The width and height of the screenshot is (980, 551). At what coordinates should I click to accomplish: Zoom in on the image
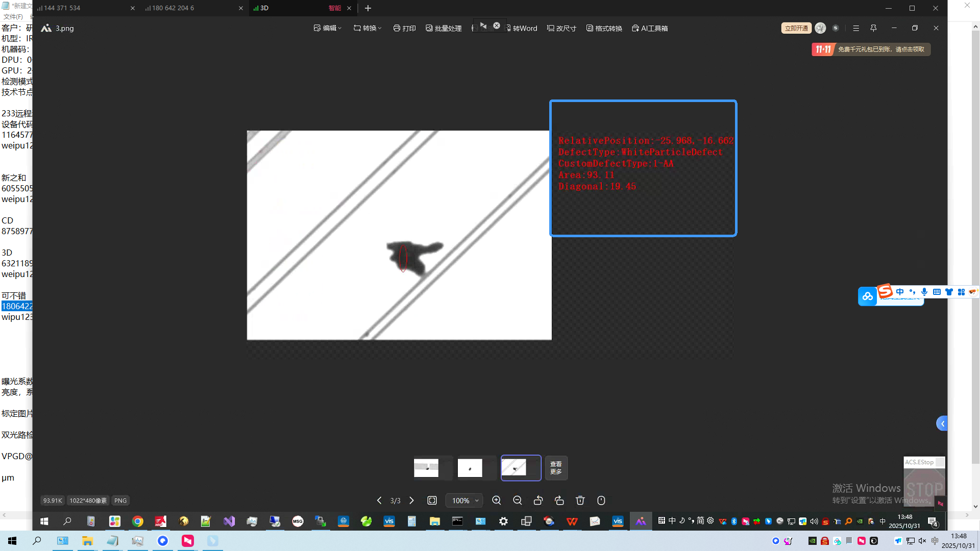[x=496, y=500]
